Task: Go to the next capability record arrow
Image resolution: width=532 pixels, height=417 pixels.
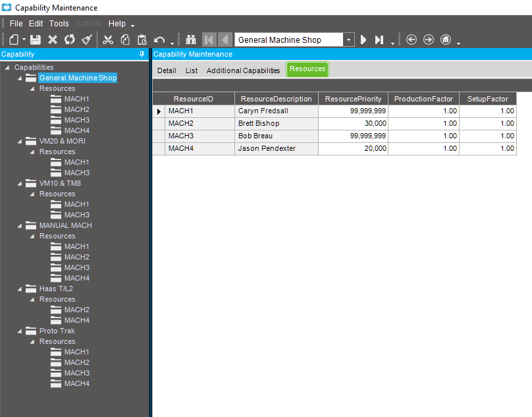Action: point(363,40)
